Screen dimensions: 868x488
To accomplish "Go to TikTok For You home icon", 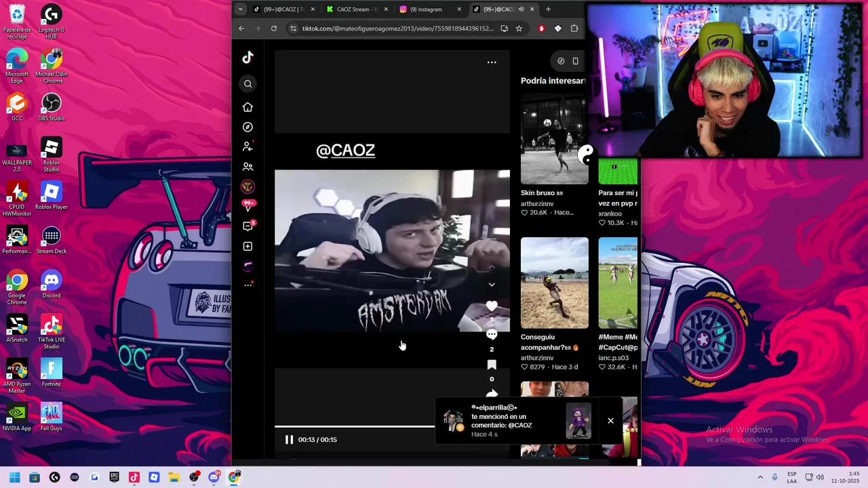I will point(248,107).
